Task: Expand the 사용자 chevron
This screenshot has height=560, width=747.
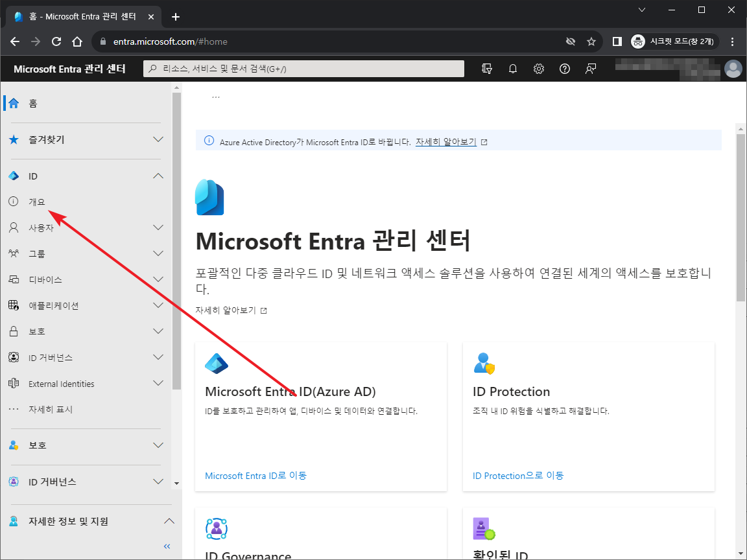Action: pyautogui.click(x=158, y=227)
